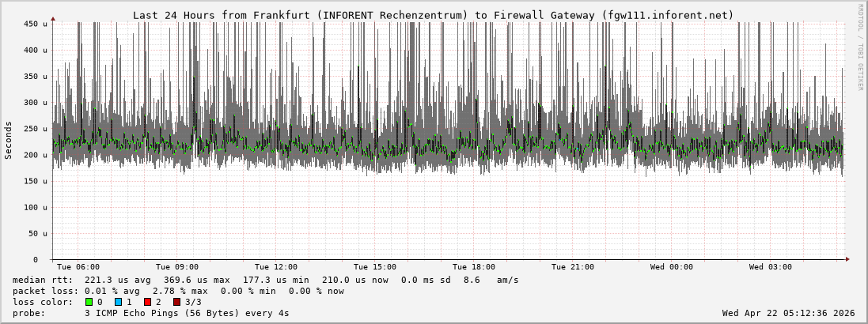Click the median rtt statistics line

(265, 280)
